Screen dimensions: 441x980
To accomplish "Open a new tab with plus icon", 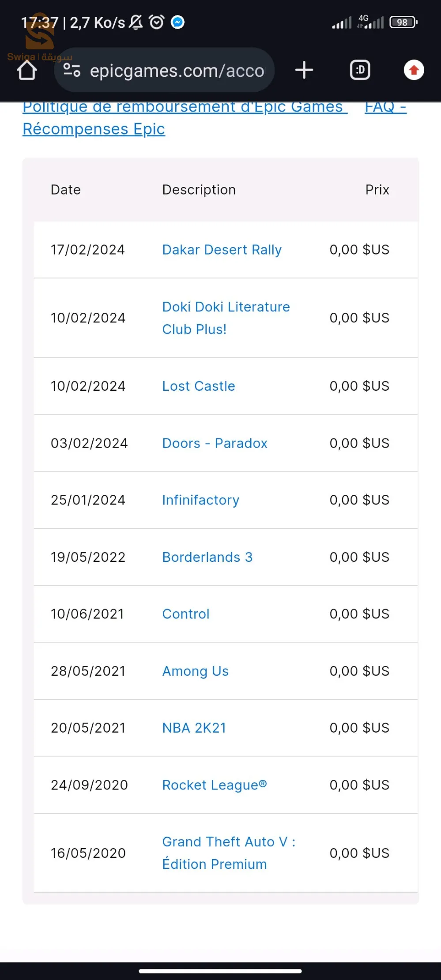I will pos(304,70).
